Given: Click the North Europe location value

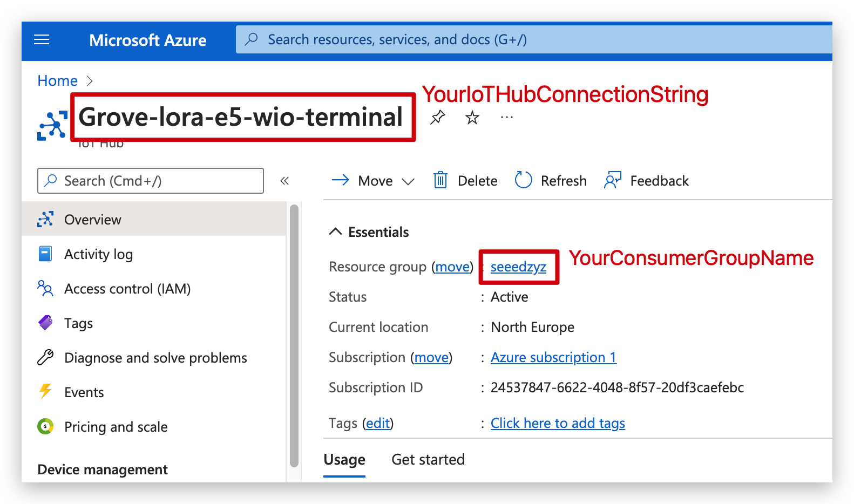Looking at the screenshot, I should (532, 327).
